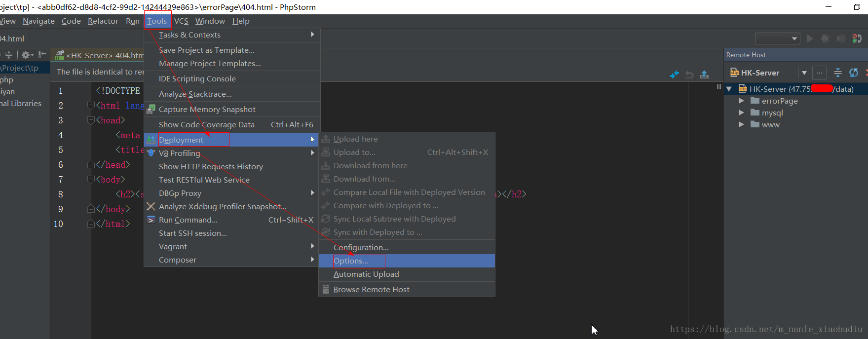
Task: Open DBGp Proxy submenu
Action: (x=232, y=193)
